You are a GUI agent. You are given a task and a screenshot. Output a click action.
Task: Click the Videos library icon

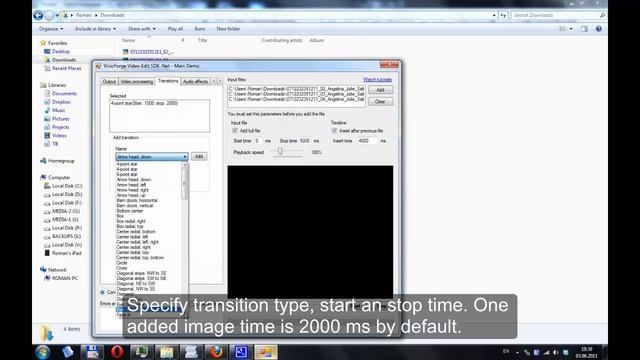click(47, 135)
